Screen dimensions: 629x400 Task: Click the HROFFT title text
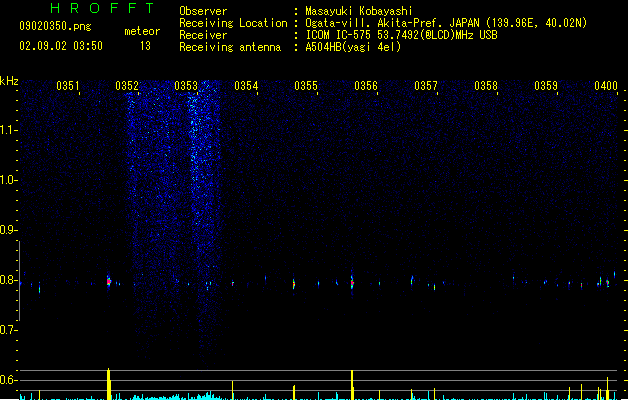coord(103,8)
